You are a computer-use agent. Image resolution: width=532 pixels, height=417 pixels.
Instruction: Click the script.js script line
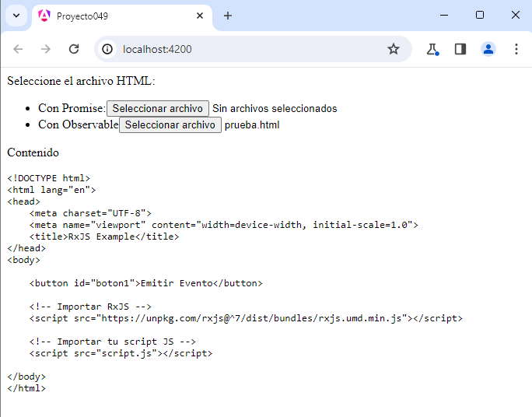pos(121,353)
